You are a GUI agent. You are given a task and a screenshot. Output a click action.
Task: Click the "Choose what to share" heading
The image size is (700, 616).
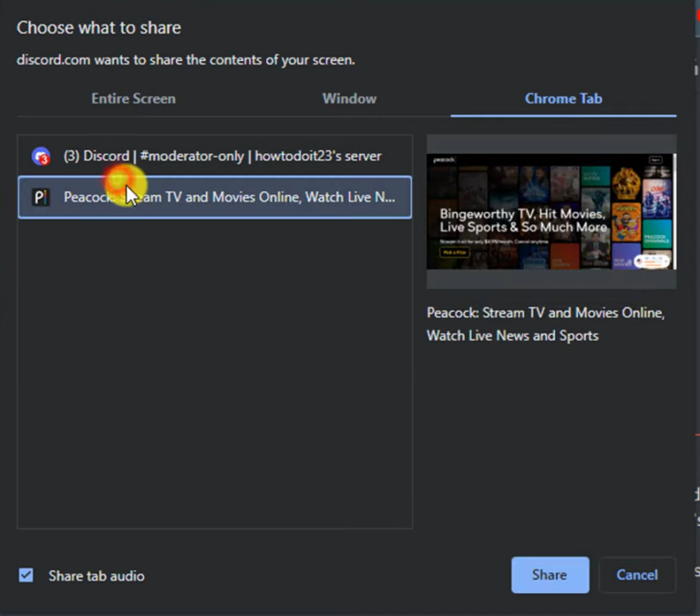point(98,27)
